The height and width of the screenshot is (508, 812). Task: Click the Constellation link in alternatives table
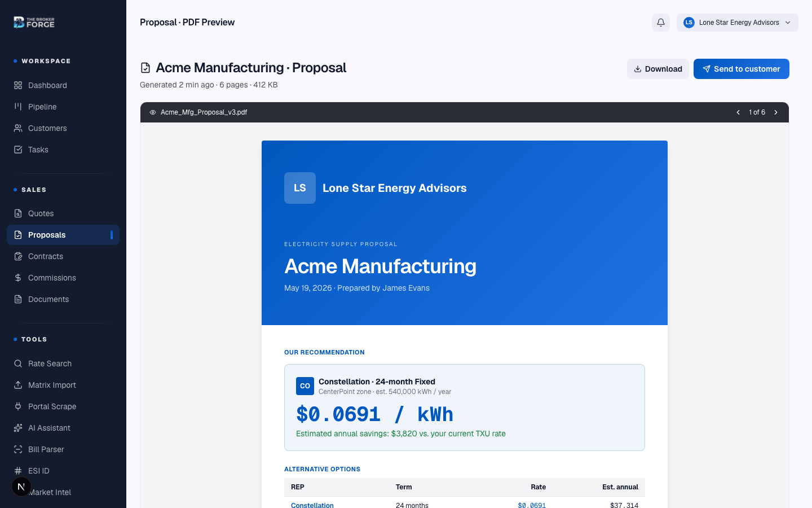coord(312,505)
